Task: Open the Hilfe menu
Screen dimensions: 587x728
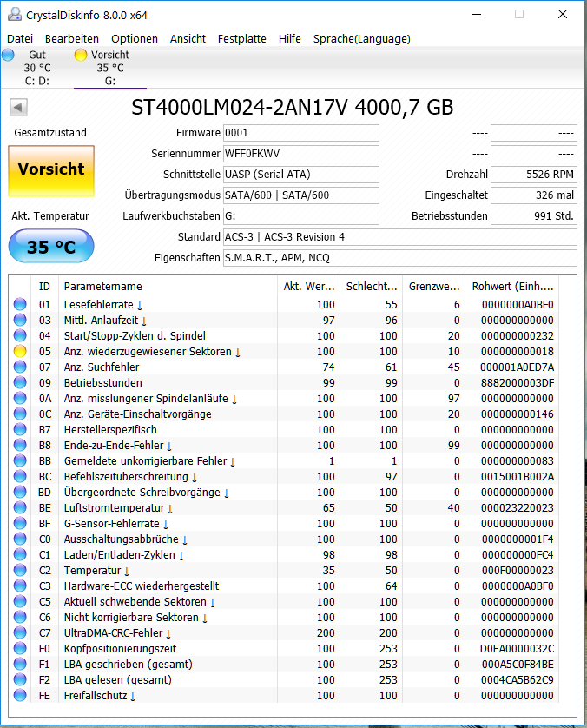Action: point(290,39)
